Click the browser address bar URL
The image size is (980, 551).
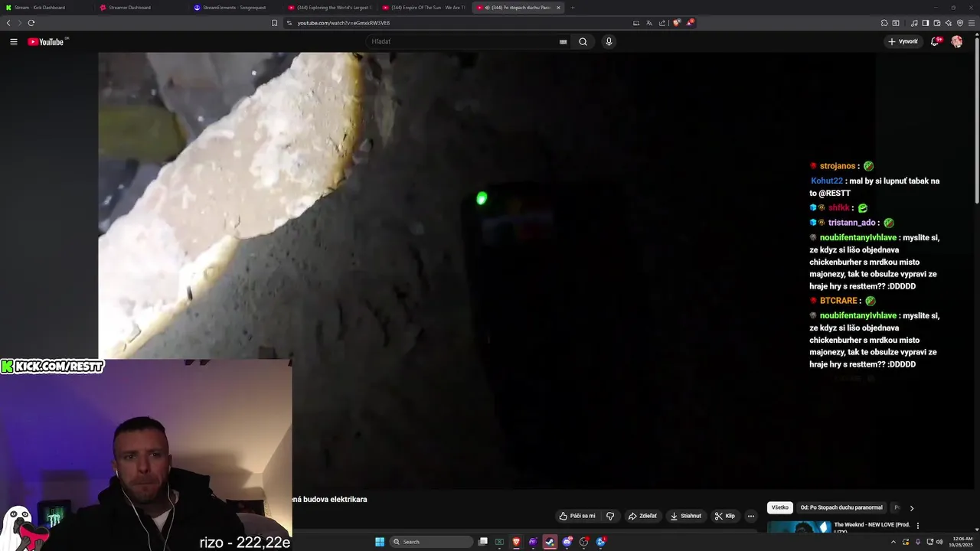pos(343,23)
